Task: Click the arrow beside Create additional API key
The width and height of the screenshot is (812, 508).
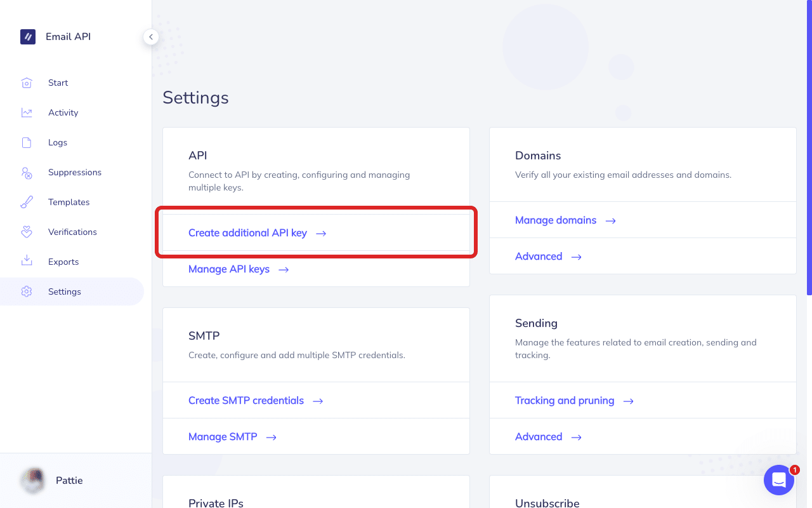Action: pyautogui.click(x=321, y=234)
